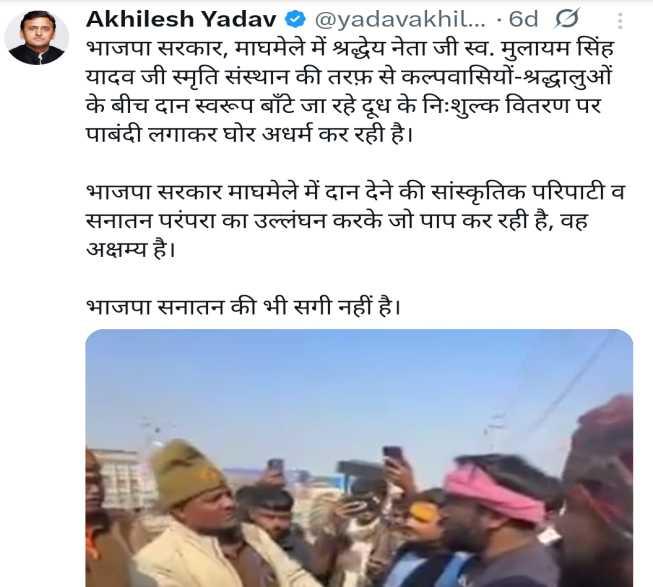Image resolution: width=653 pixels, height=587 pixels.
Task: Click the raised phone in the video crowd
Action: pos(392,455)
